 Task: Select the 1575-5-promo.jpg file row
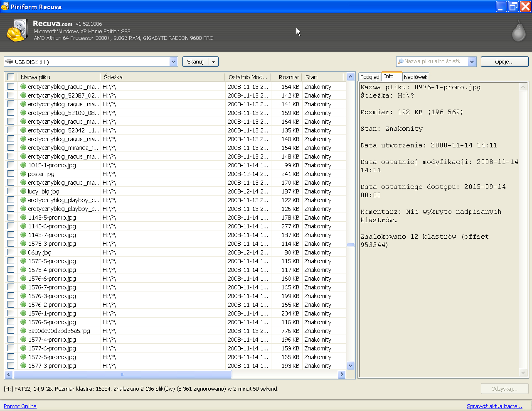[175, 261]
